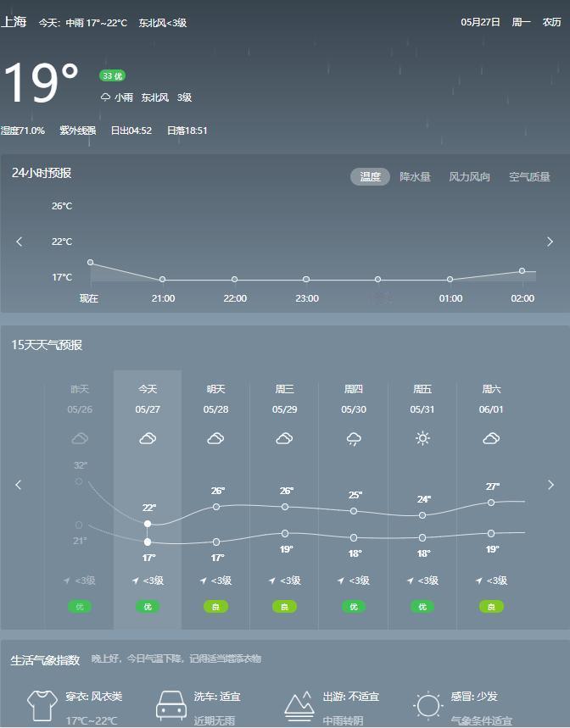The width and height of the screenshot is (570, 728).
Task: Click wind direction arrow for 今天
Action: [135, 581]
